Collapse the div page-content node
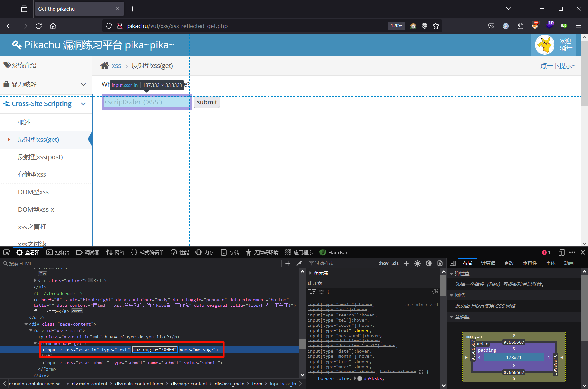This screenshot has width=588, height=389. (26, 324)
